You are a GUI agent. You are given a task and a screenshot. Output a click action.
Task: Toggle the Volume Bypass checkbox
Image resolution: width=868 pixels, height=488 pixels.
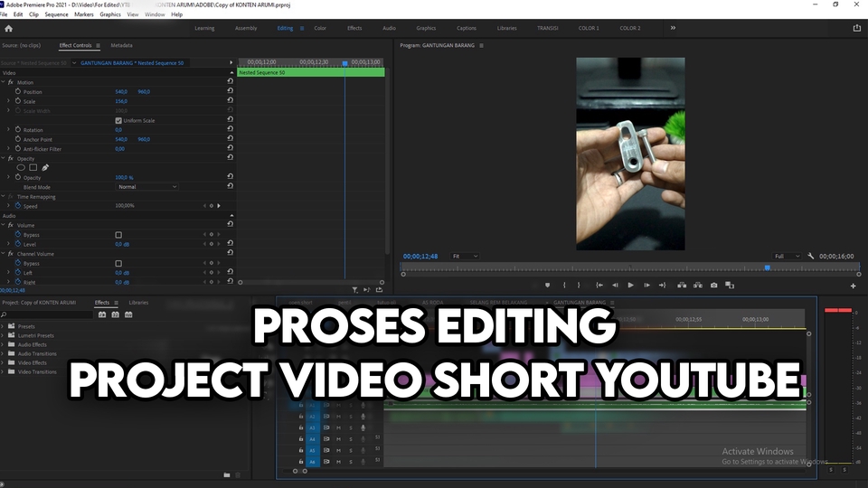tap(118, 235)
